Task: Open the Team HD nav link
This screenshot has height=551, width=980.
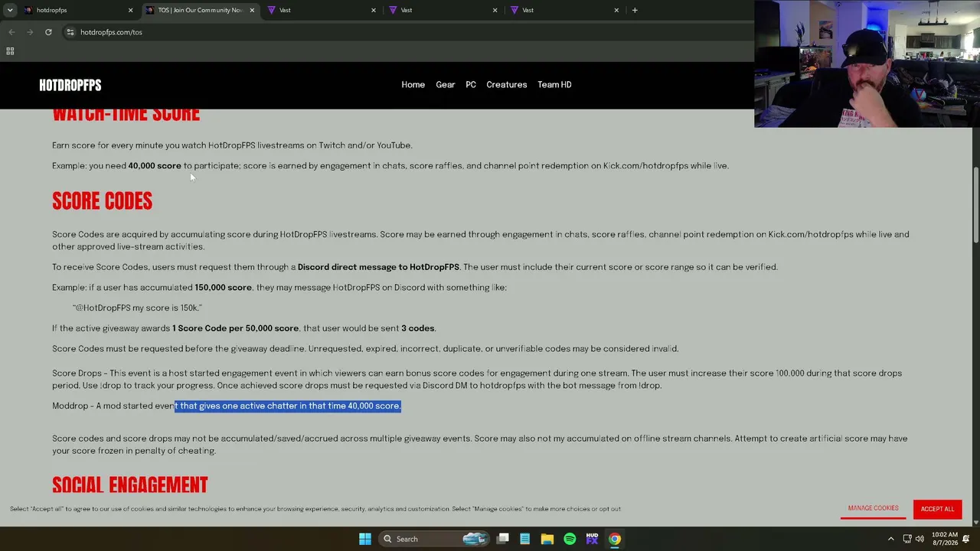Action: (x=554, y=85)
